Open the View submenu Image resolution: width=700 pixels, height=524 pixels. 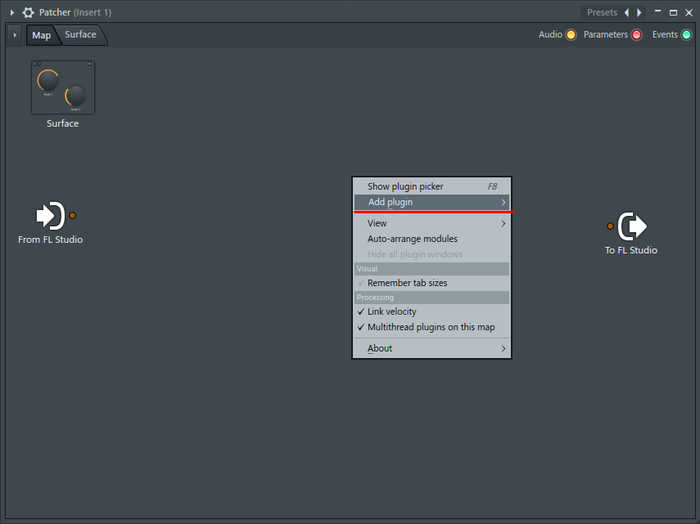point(432,223)
